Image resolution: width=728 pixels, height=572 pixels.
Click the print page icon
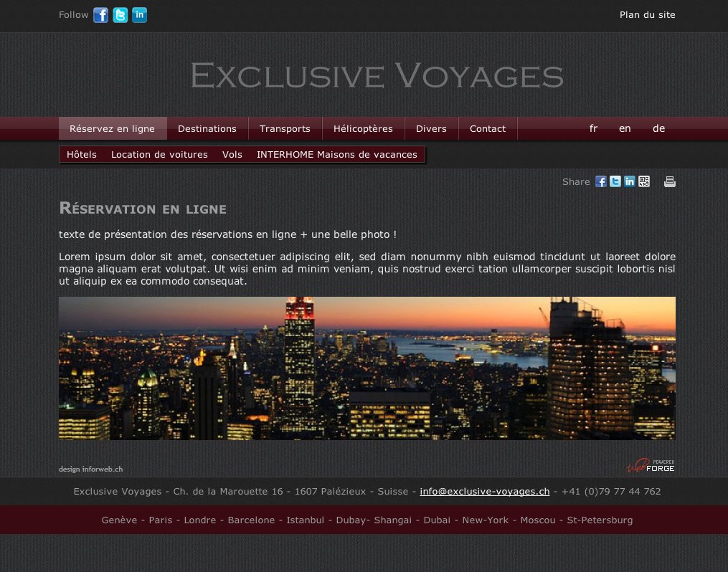pyautogui.click(x=669, y=181)
